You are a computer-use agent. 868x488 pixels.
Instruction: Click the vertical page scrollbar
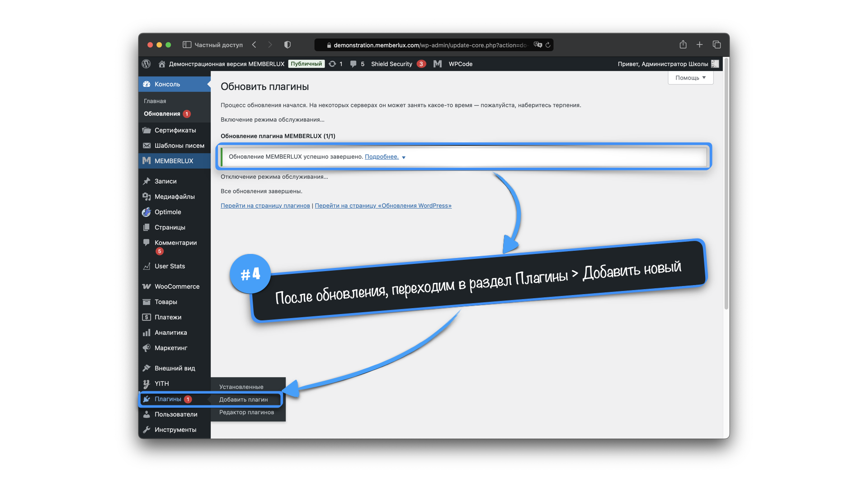(726, 181)
